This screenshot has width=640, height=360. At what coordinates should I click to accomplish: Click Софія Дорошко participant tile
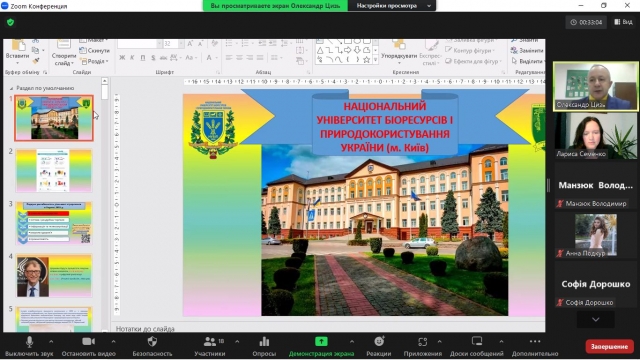pyautogui.click(x=596, y=284)
